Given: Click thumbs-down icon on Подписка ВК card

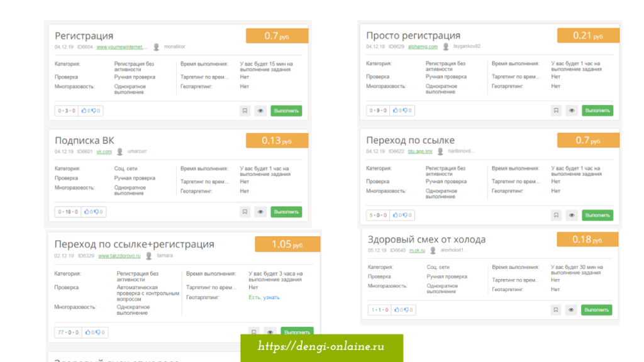Looking at the screenshot, I should 96,212.
